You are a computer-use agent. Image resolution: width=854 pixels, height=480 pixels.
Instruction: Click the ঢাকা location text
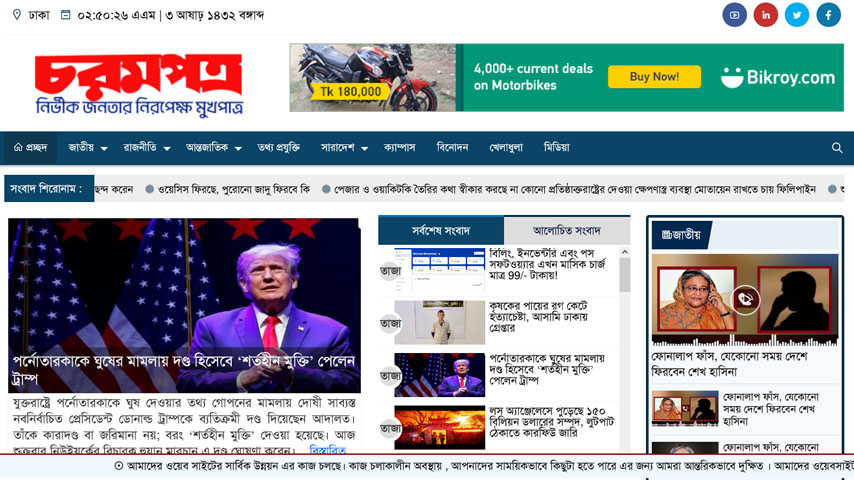click(39, 15)
